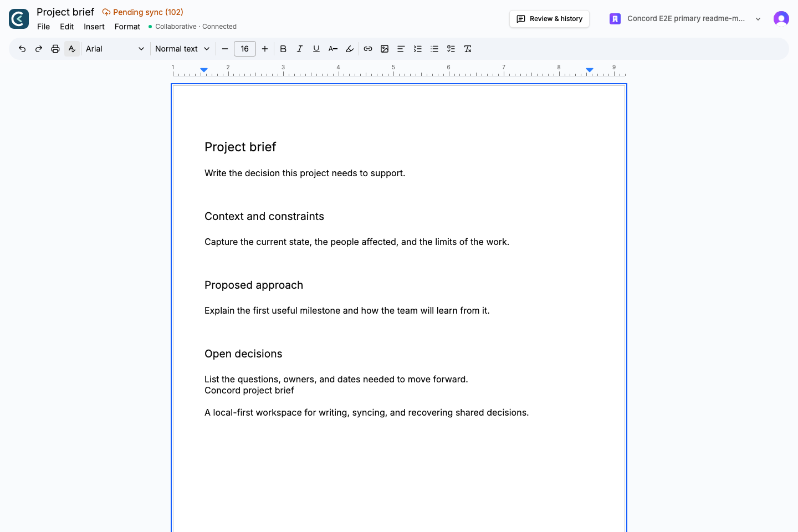Click the left indent marker on ruler
The width and height of the screenshot is (798, 532).
(x=204, y=70)
